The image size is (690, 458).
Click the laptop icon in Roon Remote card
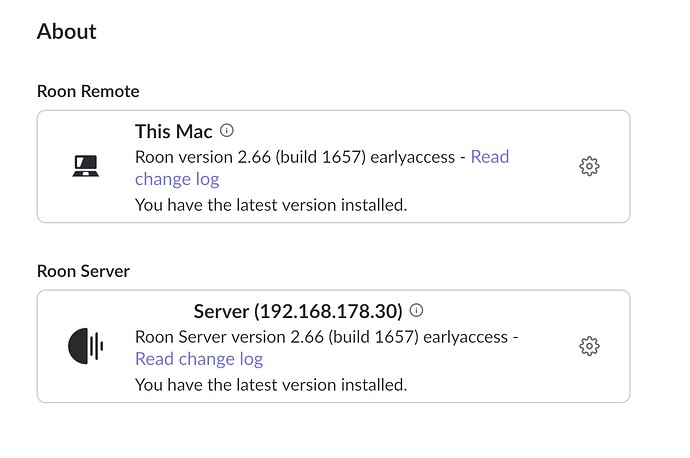[86, 166]
